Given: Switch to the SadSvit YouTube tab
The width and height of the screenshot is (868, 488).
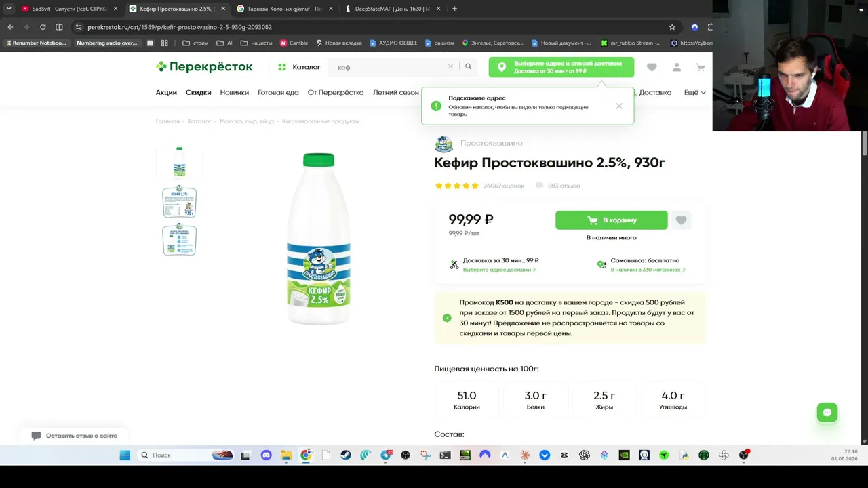Looking at the screenshot, I should pos(69,9).
